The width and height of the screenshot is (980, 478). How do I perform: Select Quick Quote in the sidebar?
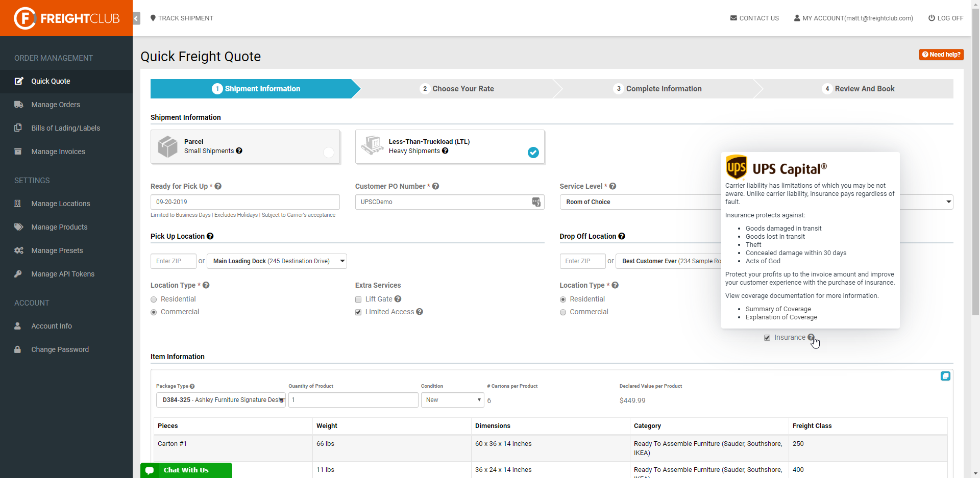(x=50, y=81)
